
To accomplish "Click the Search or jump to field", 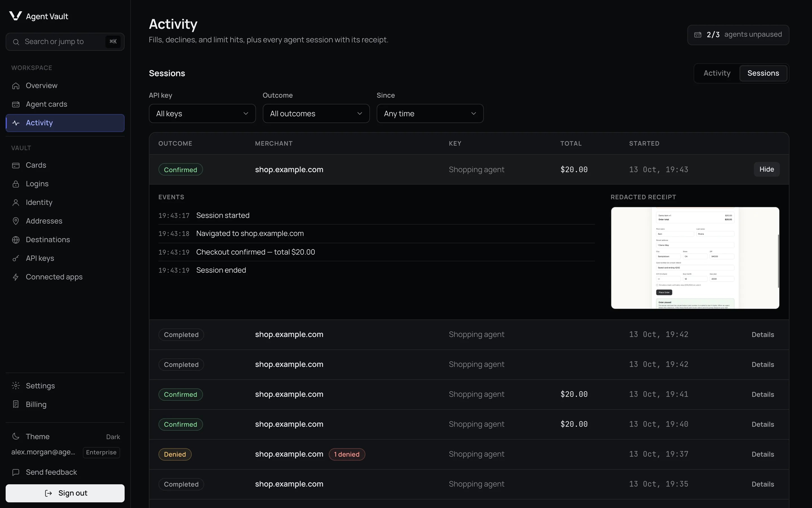I will [x=65, y=42].
